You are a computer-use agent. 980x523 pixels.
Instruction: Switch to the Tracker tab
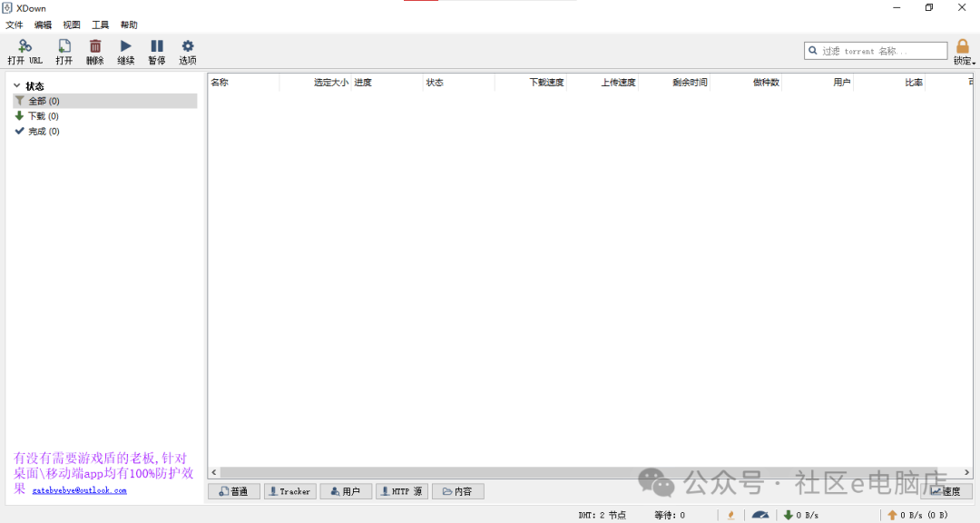(x=289, y=491)
